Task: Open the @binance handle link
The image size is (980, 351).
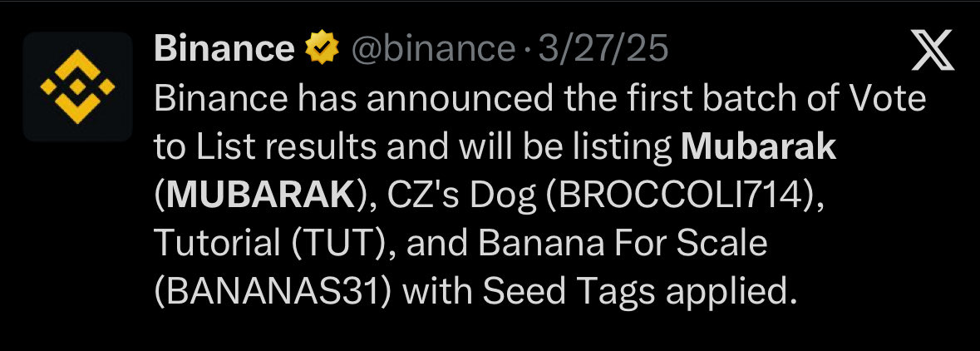Action: [x=432, y=51]
